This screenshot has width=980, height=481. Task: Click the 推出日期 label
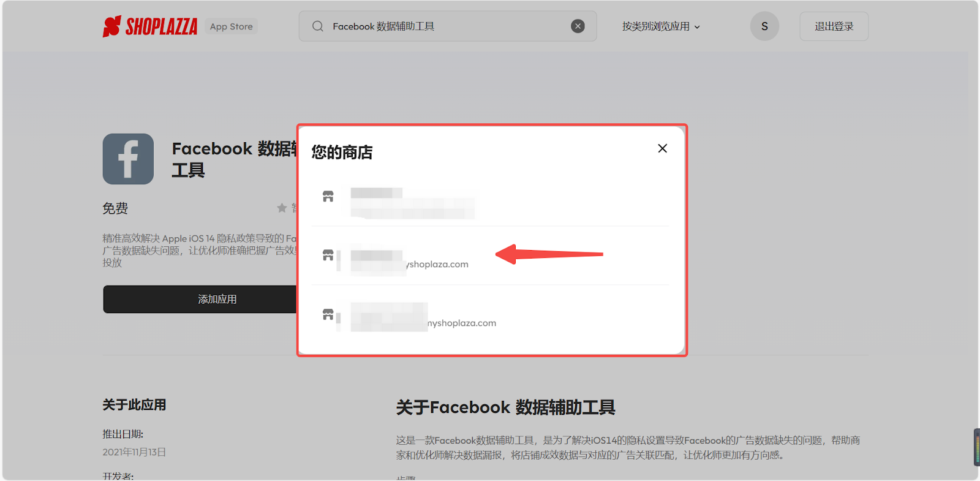(x=123, y=434)
